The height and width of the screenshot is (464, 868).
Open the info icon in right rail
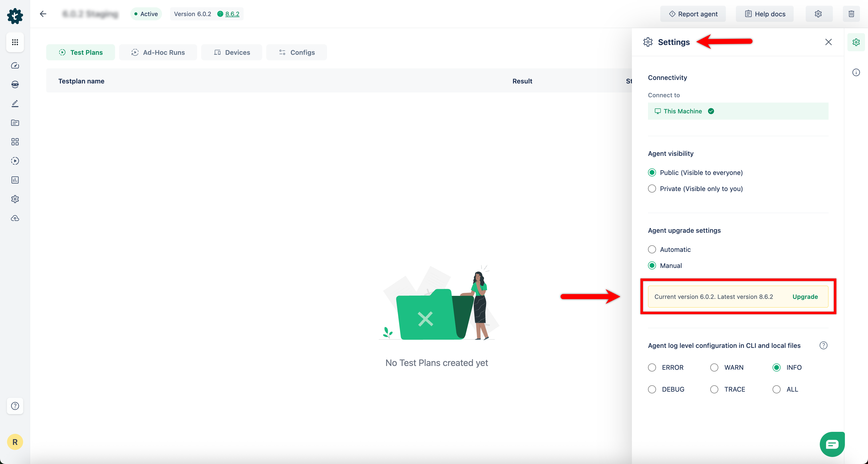(856, 72)
